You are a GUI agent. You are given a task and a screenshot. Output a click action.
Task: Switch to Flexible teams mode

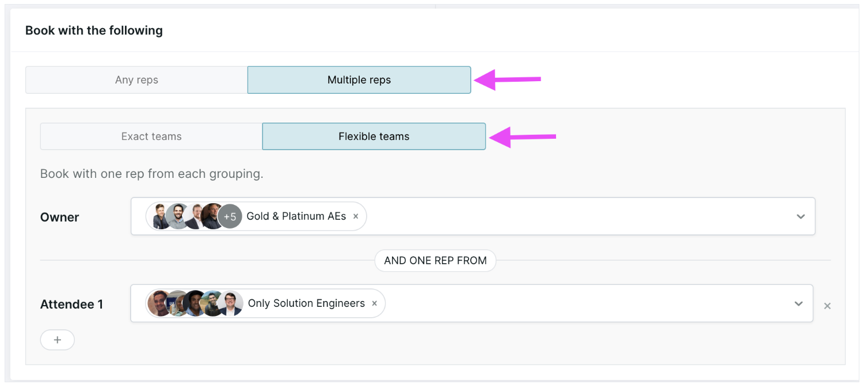tap(374, 136)
